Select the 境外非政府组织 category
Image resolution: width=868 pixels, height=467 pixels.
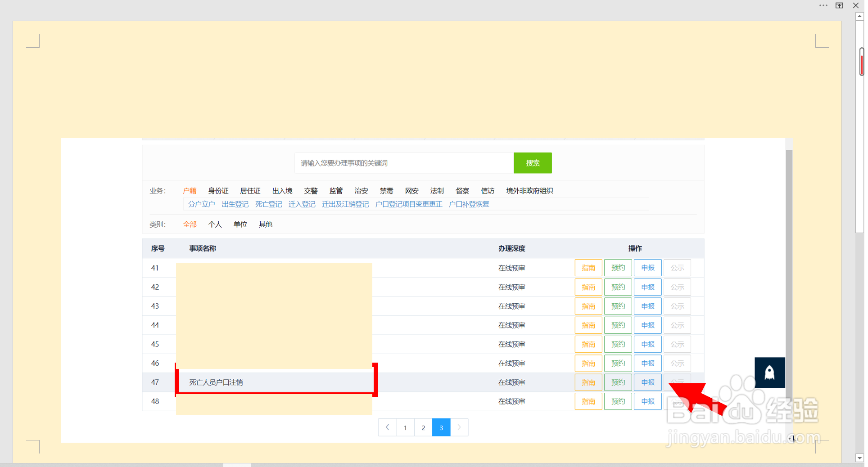(529, 191)
